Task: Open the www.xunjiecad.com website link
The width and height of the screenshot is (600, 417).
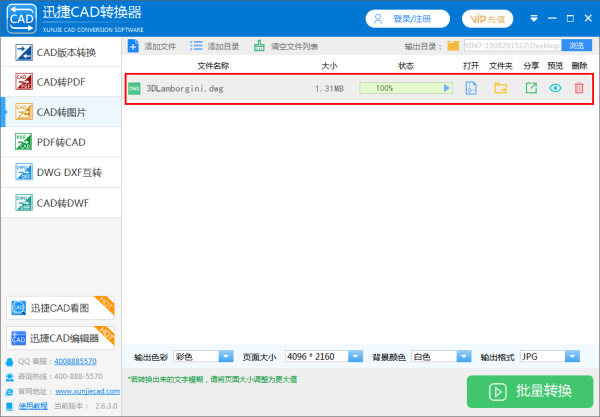Action: coord(88,391)
